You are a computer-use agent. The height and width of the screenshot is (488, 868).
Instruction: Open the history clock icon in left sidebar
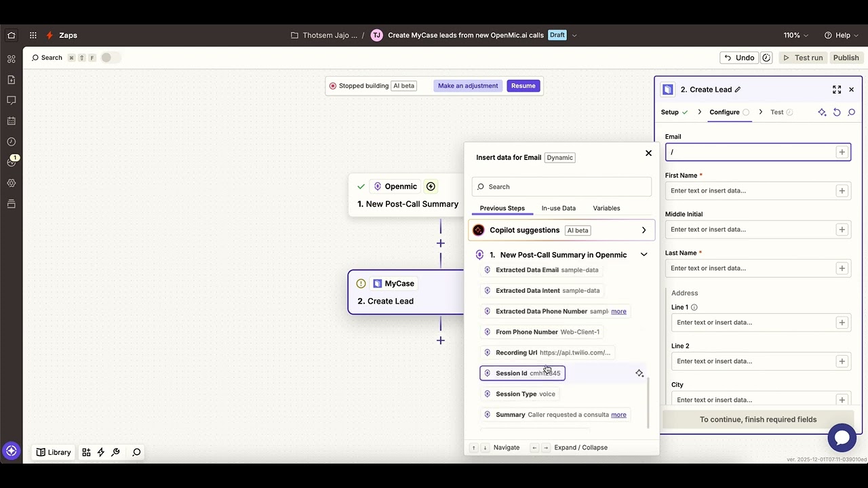tap(12, 142)
